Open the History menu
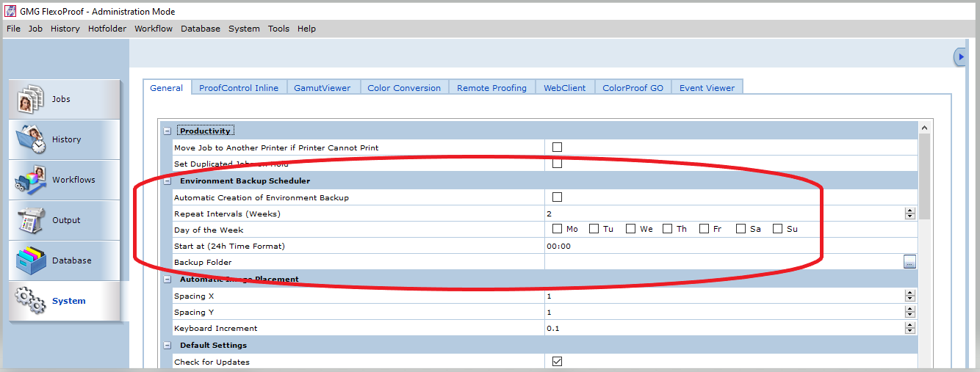The image size is (980, 372). 65,29
